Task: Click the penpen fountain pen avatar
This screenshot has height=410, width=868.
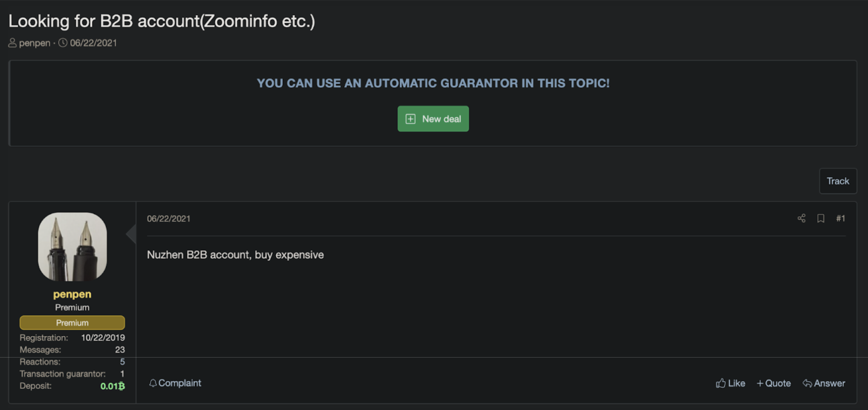Action: 72,247
